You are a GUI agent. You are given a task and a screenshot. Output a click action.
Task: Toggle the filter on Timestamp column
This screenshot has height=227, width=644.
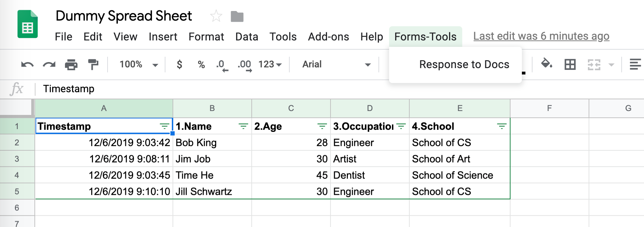[x=164, y=126]
